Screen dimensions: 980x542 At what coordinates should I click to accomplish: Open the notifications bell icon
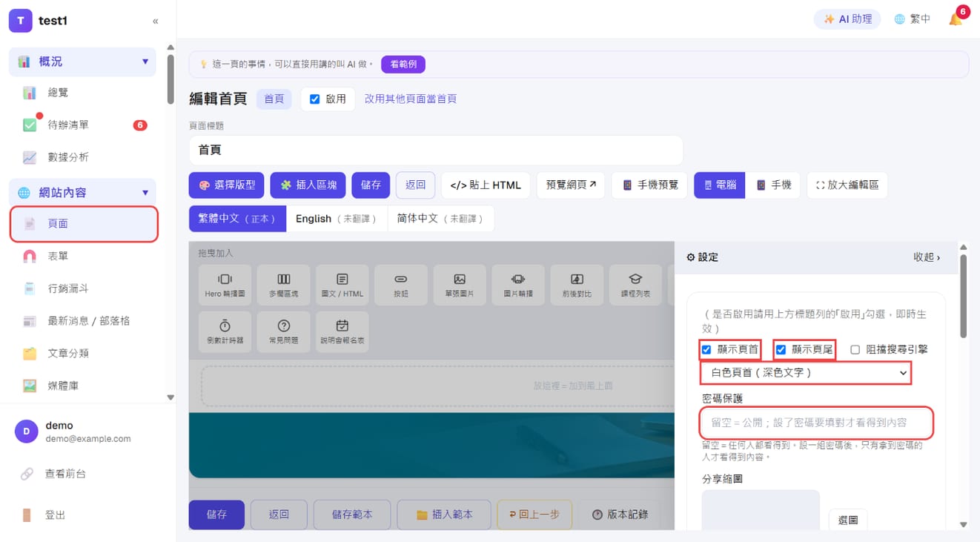tap(956, 19)
